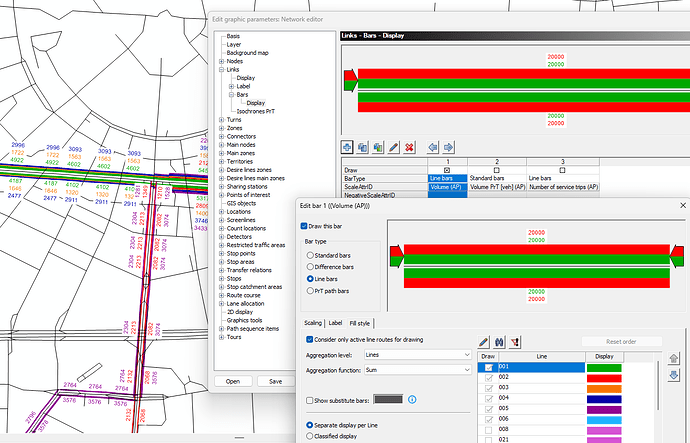Click the Draw column header in line list
Screen dimensions: 690x443
pyautogui.click(x=488, y=356)
